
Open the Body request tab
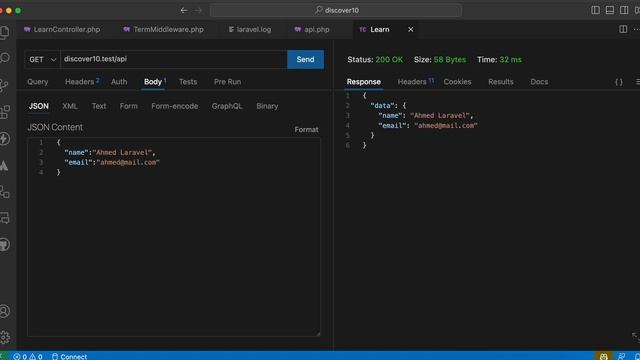click(155, 82)
